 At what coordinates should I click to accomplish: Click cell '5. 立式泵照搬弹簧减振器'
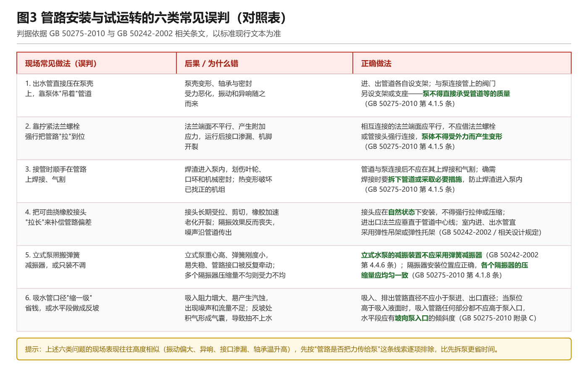click(97, 267)
